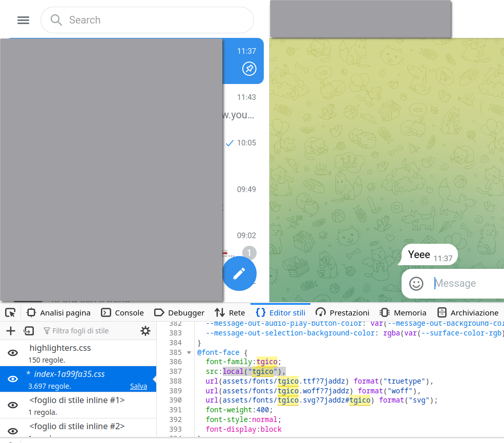Toggle visibility of index-1a99fa35.css stylesheet
Image resolution: width=504 pixels, height=443 pixels.
pos(12,379)
